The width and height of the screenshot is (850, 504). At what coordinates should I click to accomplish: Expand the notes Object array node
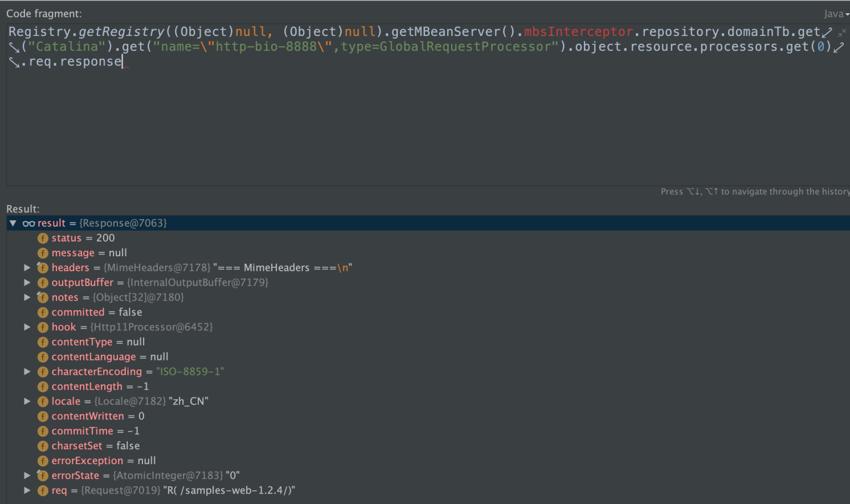click(27, 297)
